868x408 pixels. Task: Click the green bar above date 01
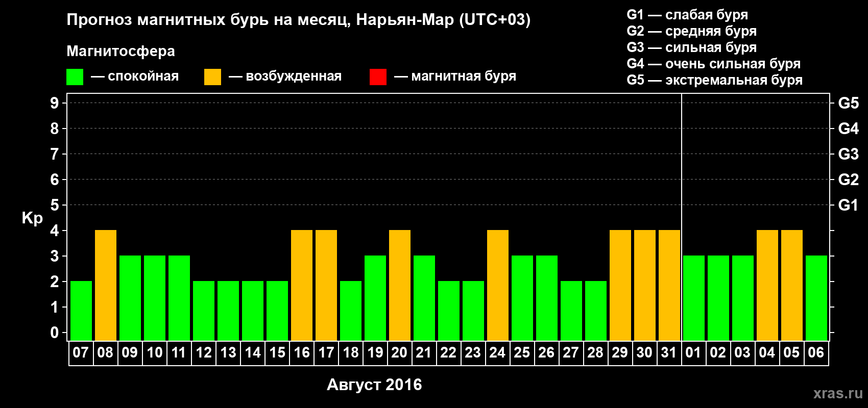click(694, 298)
